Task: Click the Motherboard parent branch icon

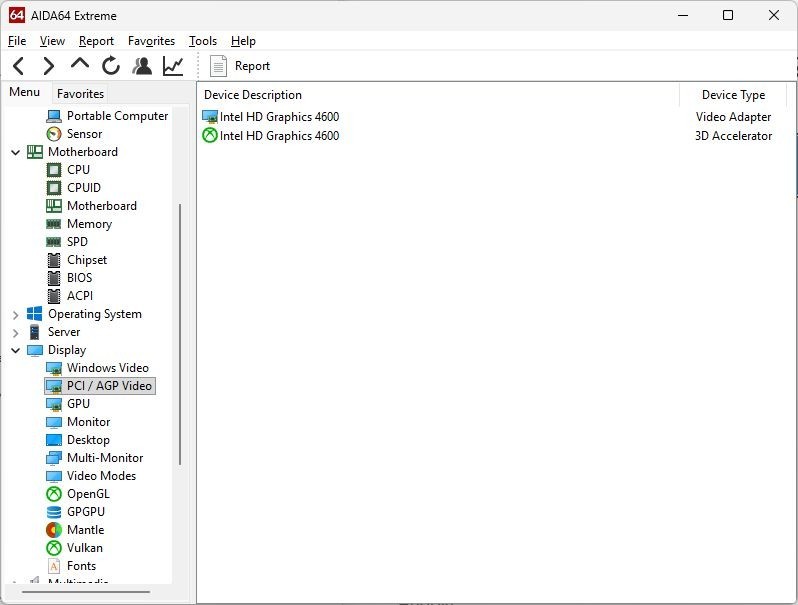Action: tap(35, 152)
